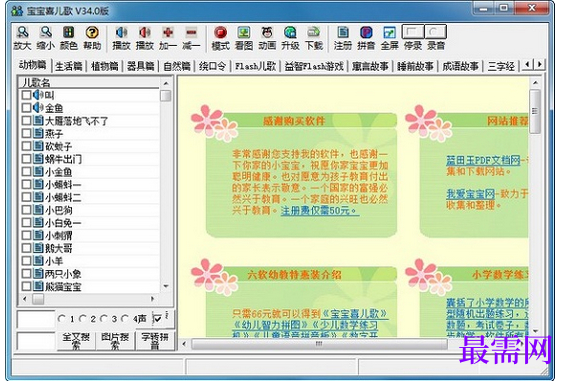Click the 拼音 pinyin icon
Viewport: 571px width, 381px height.
tap(366, 33)
